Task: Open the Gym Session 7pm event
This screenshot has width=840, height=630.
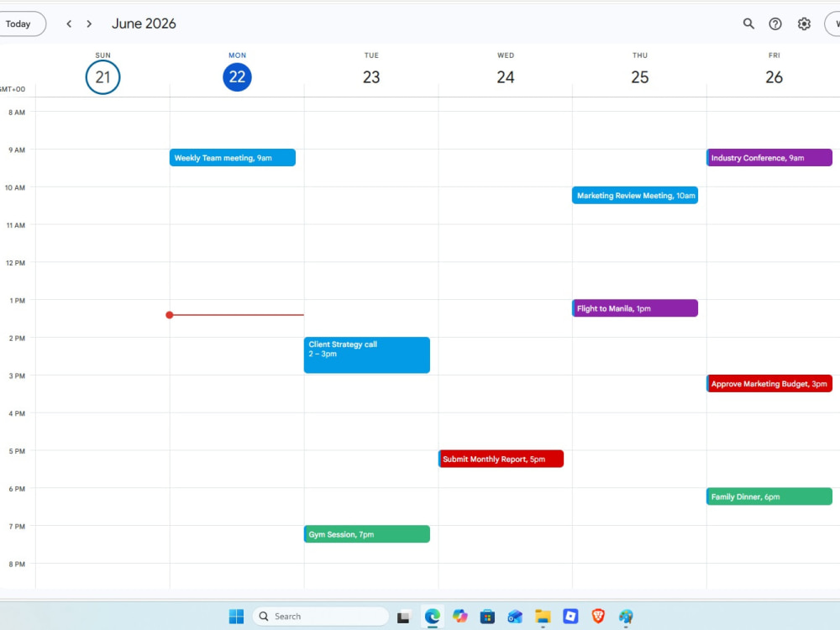Action: [x=367, y=533]
